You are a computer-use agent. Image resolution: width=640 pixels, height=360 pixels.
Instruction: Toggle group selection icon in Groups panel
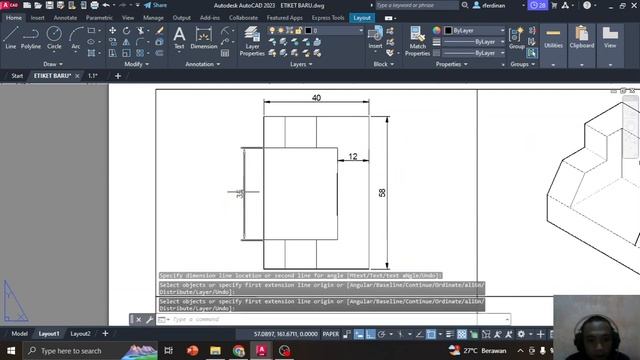[x=532, y=53]
